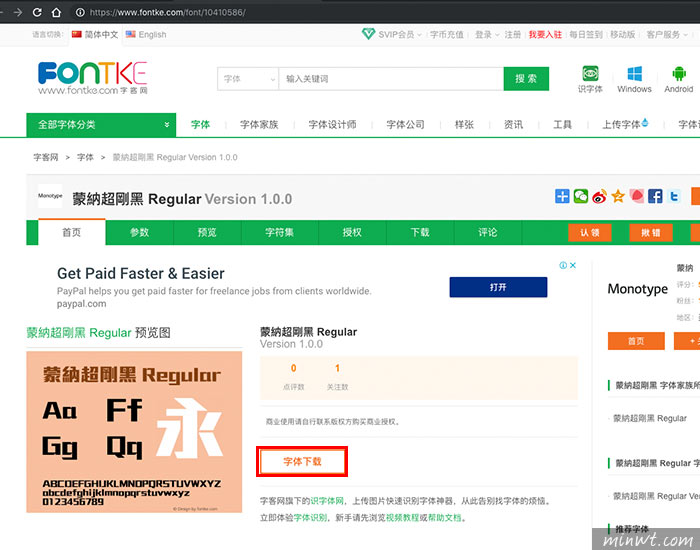Screen dimensions: 700x550
Task: Share via Twitter icon
Action: pos(674,196)
